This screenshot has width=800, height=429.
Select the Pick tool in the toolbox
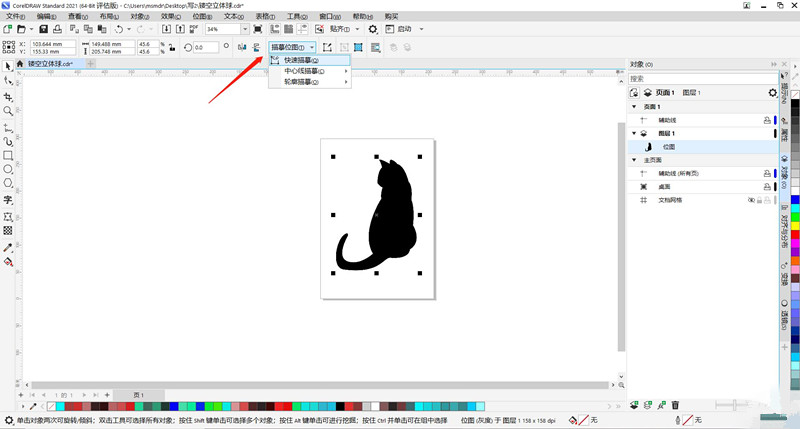pyautogui.click(x=8, y=65)
